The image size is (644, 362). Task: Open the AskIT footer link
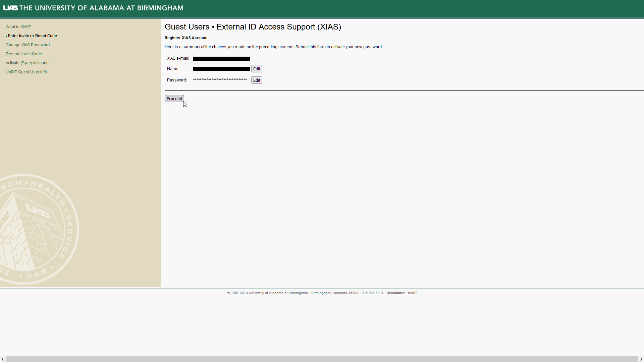tap(412, 293)
